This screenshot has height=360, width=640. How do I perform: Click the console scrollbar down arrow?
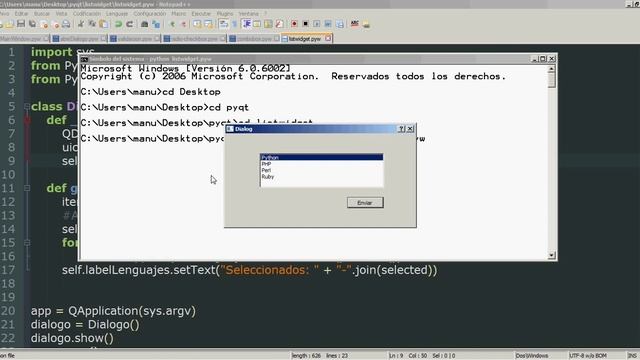click(x=551, y=256)
